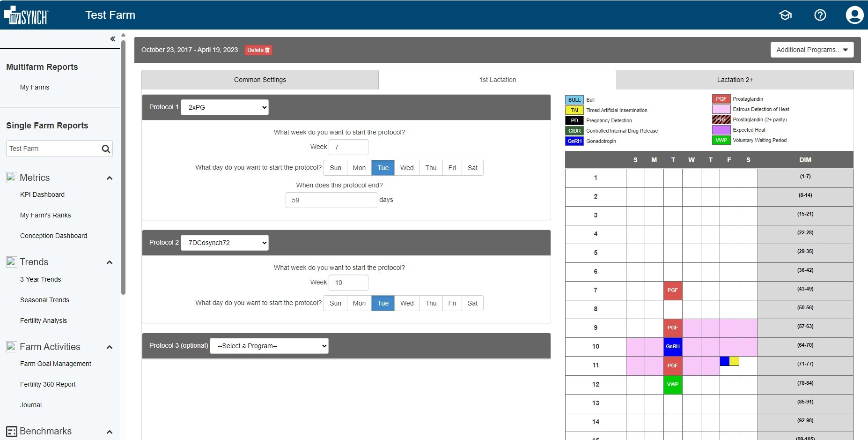Screen dimensions: 868x440
Task: Click the protocol end days field
Action: point(331,200)
